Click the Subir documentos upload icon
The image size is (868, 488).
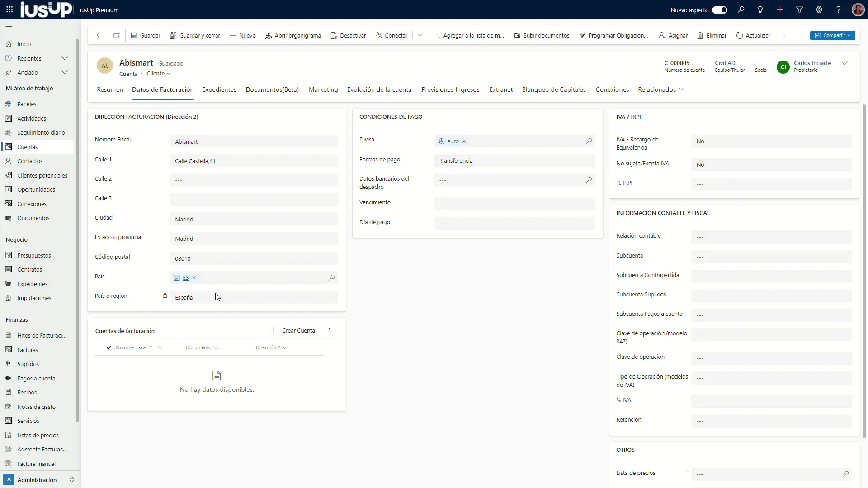517,36
